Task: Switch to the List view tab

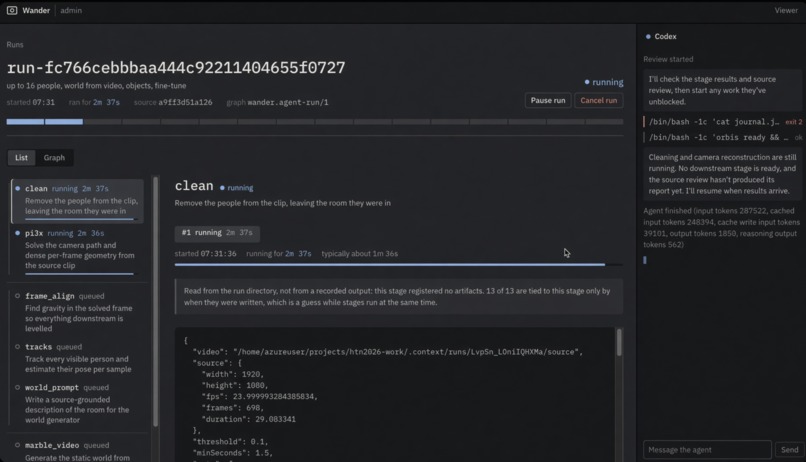Action: [21, 158]
